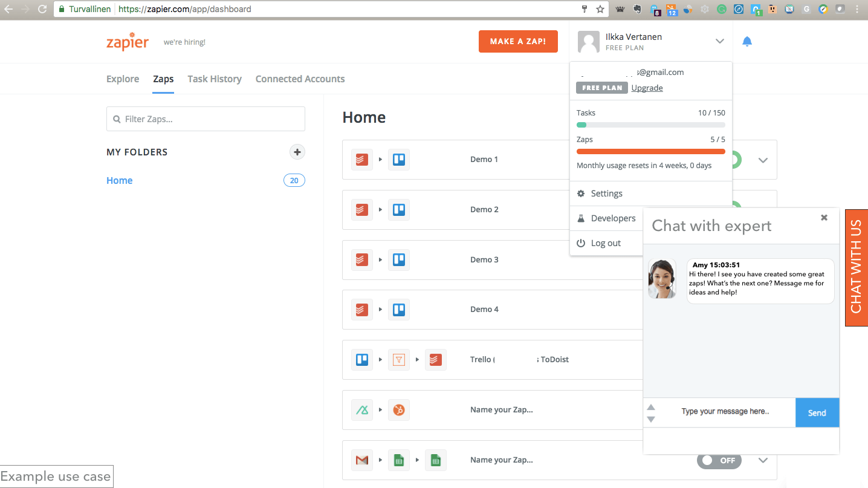Click the first Google Sheets icon in last zap
The height and width of the screenshot is (488, 868).
pyautogui.click(x=398, y=460)
